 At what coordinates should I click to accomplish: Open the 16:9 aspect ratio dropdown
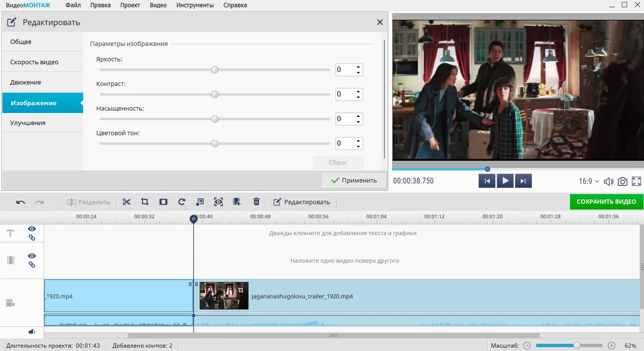tap(588, 182)
